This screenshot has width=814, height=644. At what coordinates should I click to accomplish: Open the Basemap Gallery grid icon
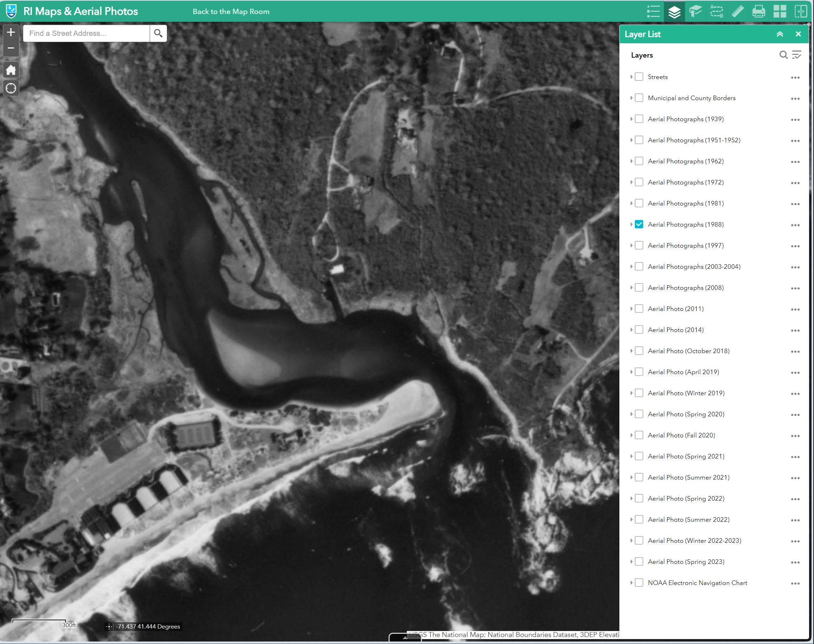(x=780, y=11)
